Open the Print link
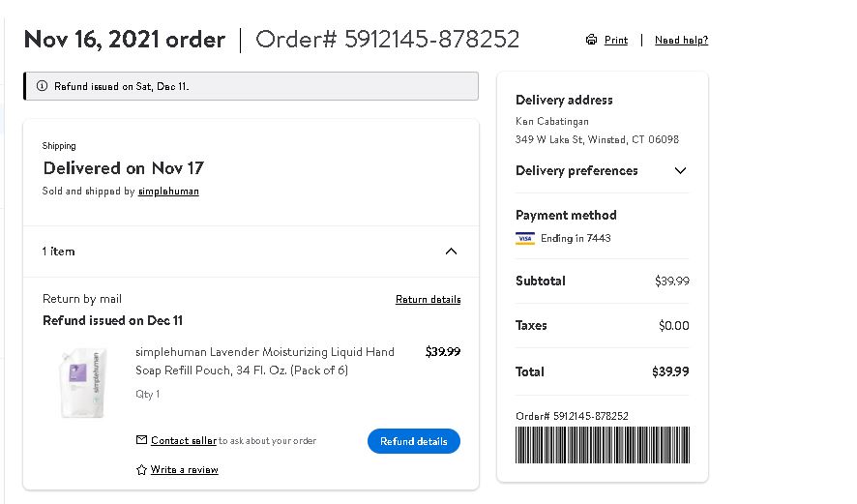The image size is (857, 504). pyautogui.click(x=616, y=40)
